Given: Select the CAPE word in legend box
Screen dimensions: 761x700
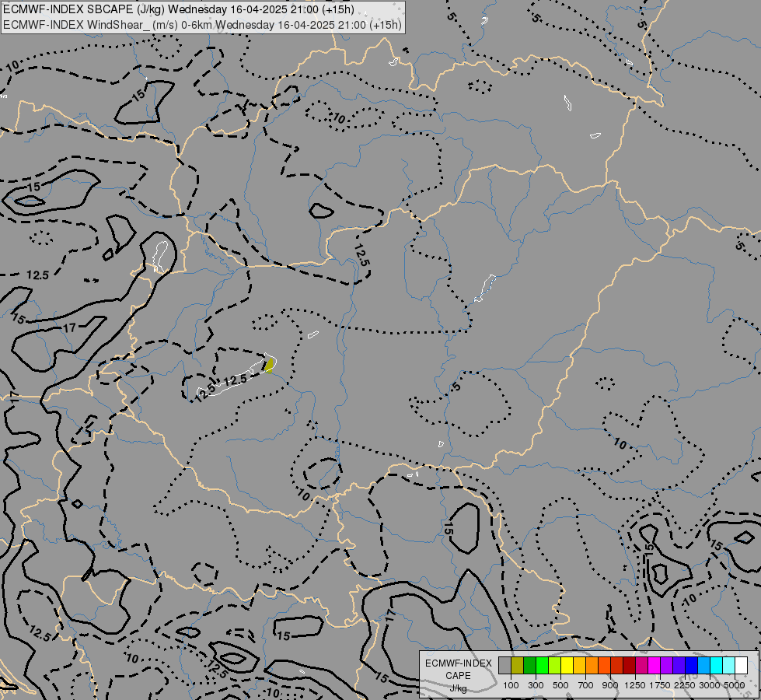Looking at the screenshot, I should (x=458, y=676).
